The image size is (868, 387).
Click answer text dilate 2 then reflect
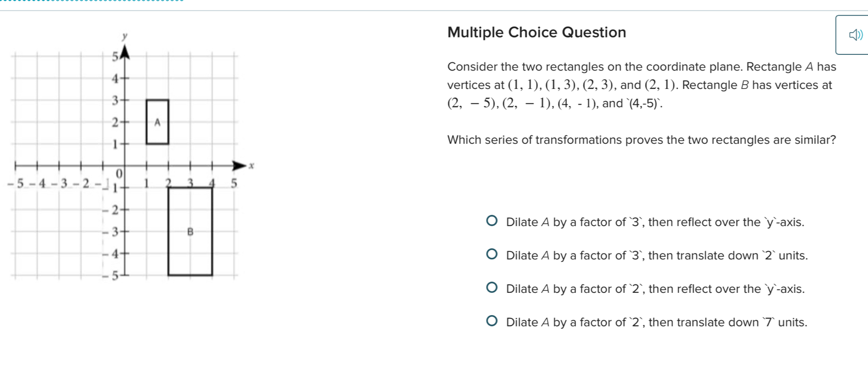(655, 289)
